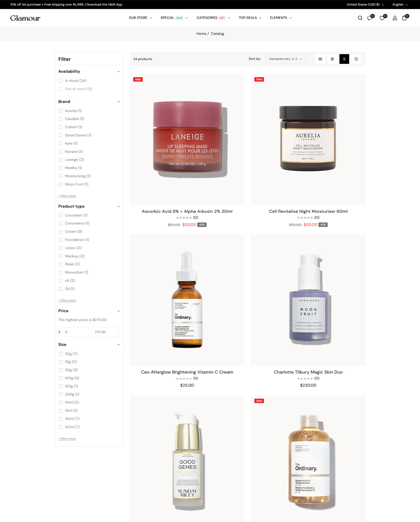This screenshot has height=522, width=420.
Task: Open the compare products icon
Action: tap(370, 18)
